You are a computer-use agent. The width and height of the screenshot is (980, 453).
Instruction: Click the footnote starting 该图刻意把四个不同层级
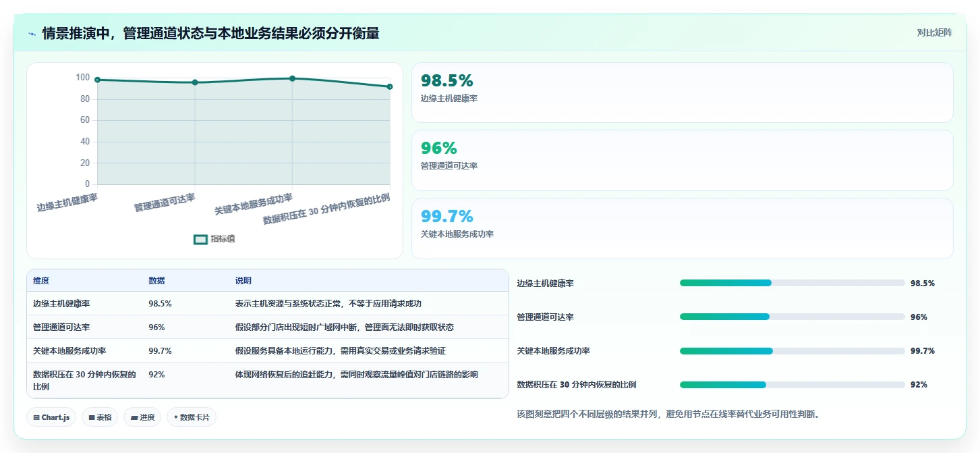coord(668,414)
